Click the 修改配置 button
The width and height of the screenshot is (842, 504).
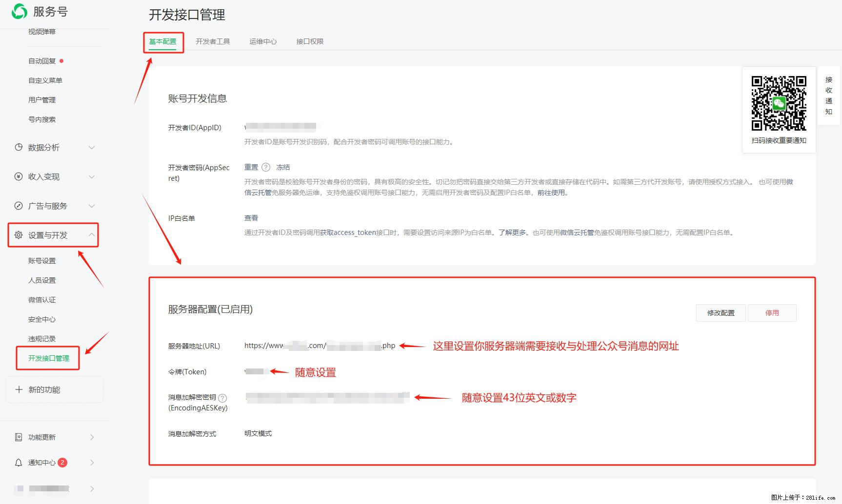click(721, 312)
